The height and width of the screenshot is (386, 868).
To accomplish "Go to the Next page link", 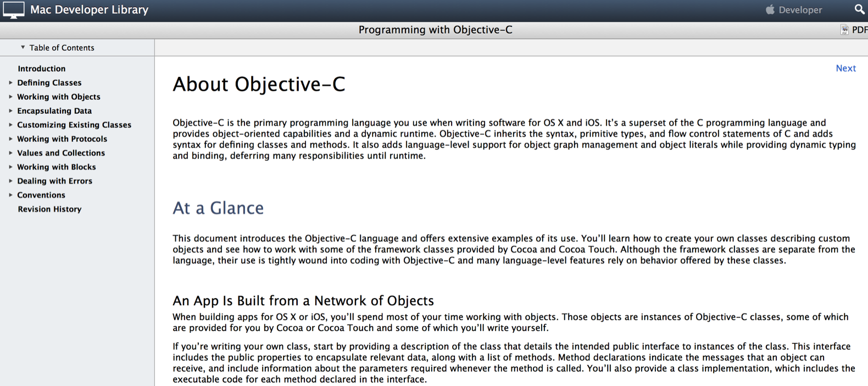I will coord(845,68).
